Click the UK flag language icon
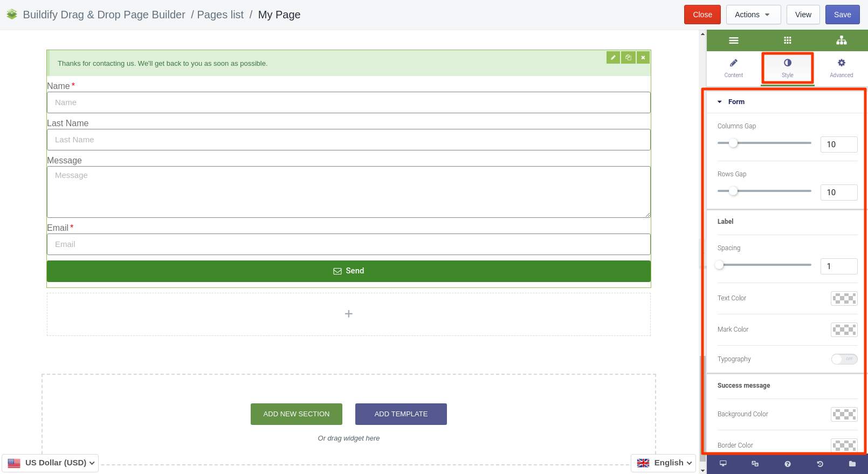Screen dimensions: 868x474 click(643, 463)
